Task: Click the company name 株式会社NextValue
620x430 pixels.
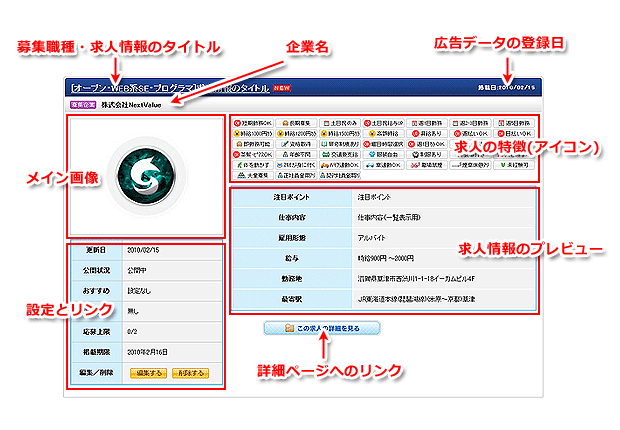Action: point(129,103)
